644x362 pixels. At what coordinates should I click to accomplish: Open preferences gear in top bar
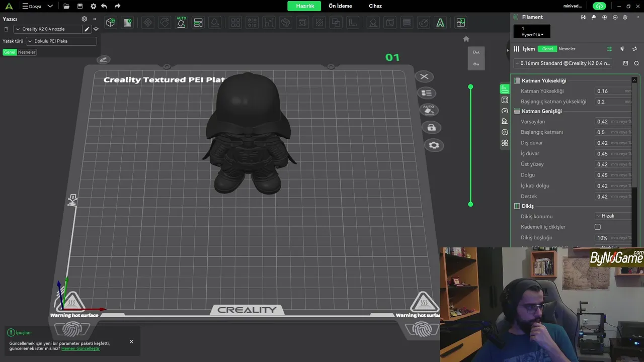[x=93, y=7]
